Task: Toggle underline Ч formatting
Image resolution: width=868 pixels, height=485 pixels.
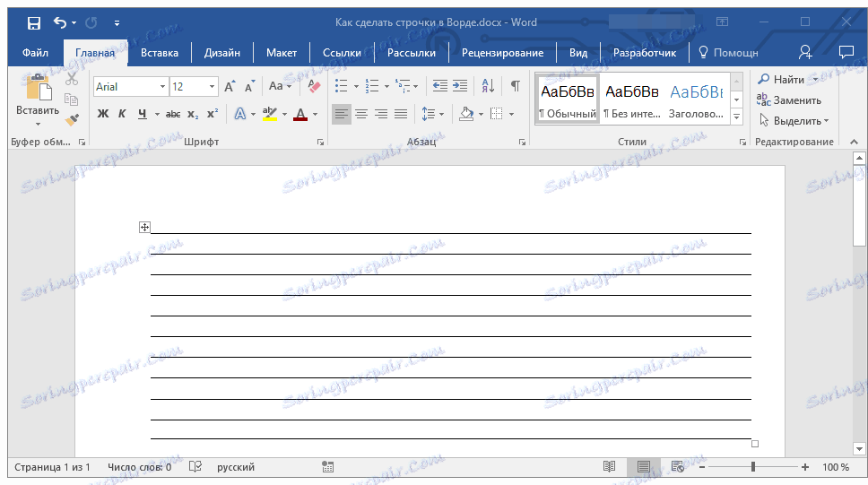Action: 143,114
